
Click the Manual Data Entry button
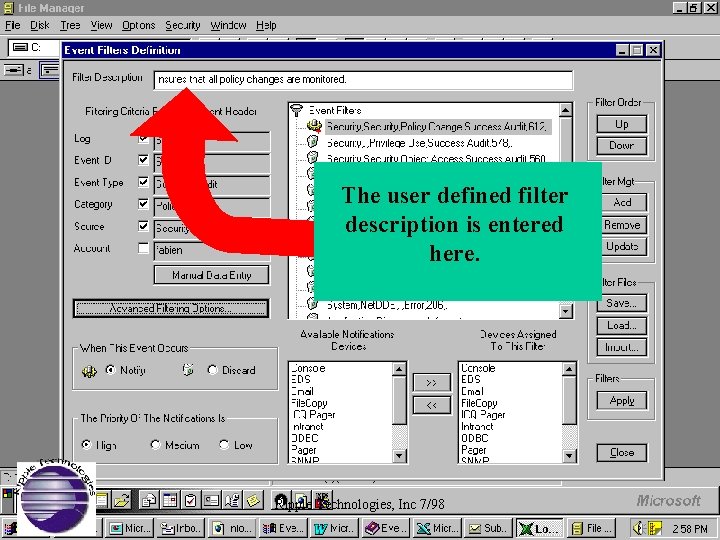tap(212, 275)
